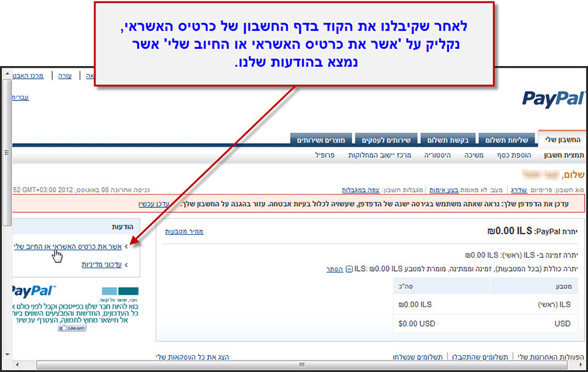Click vertical scrollbar down arrow
The width and height of the screenshot is (588, 372).
7,354
